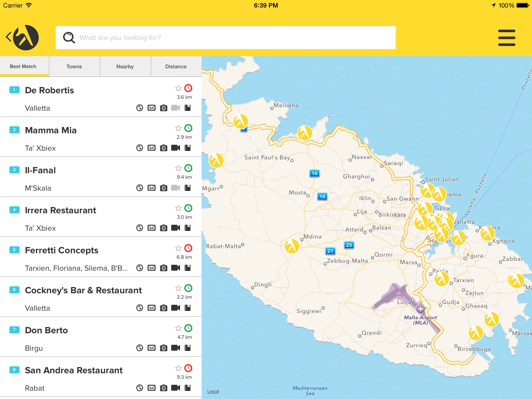This screenshot has width=532, height=399.
Task: Email Cockney's Bar via envelope icon
Action: tap(151, 308)
